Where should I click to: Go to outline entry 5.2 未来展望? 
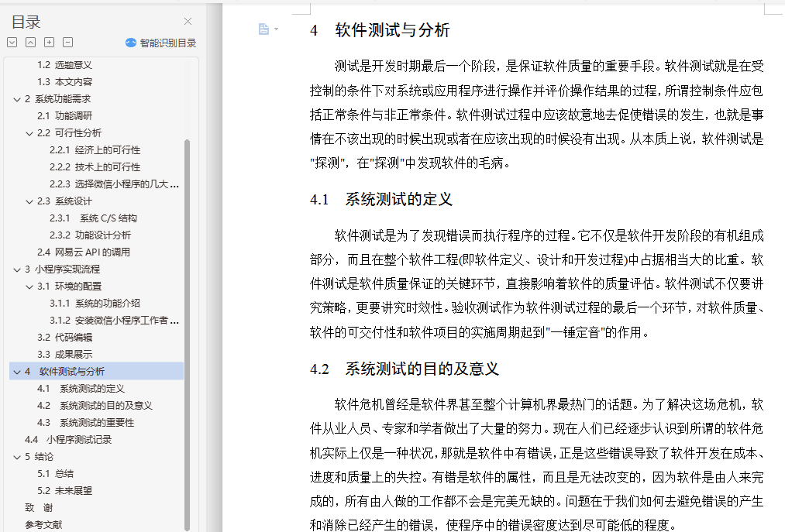(64, 490)
